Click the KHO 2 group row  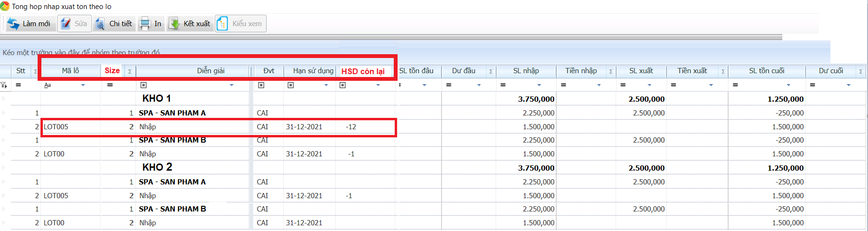coord(157,167)
